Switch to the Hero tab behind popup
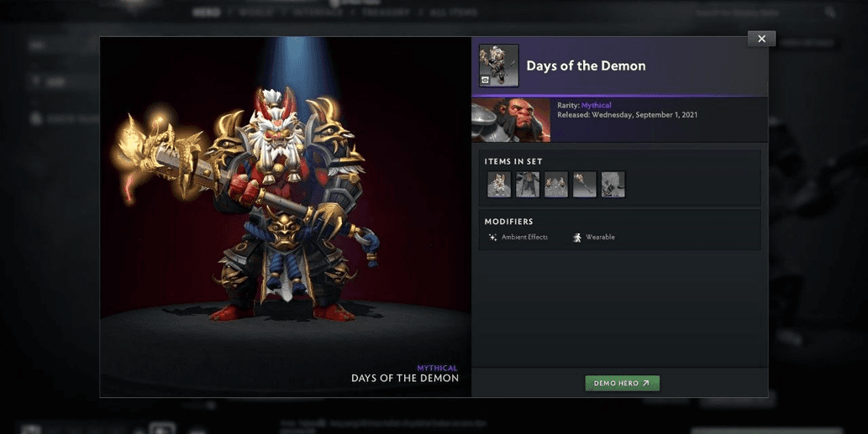This screenshot has height=434, width=868. 207,12
